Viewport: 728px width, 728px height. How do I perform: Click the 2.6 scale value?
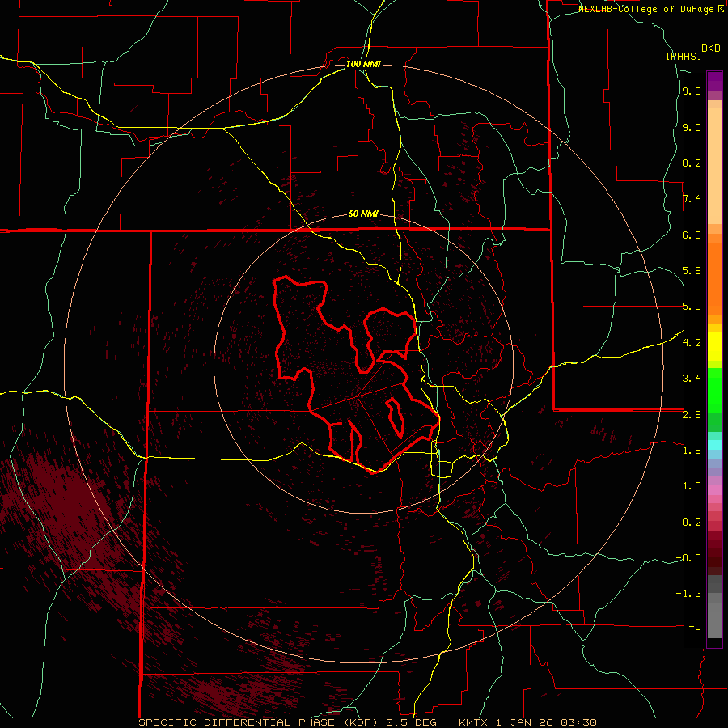pyautogui.click(x=692, y=414)
